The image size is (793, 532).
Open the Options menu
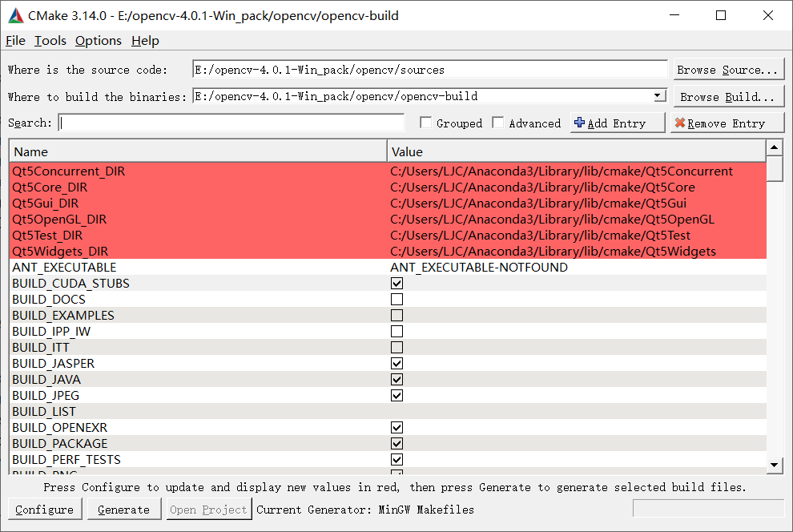coord(97,40)
